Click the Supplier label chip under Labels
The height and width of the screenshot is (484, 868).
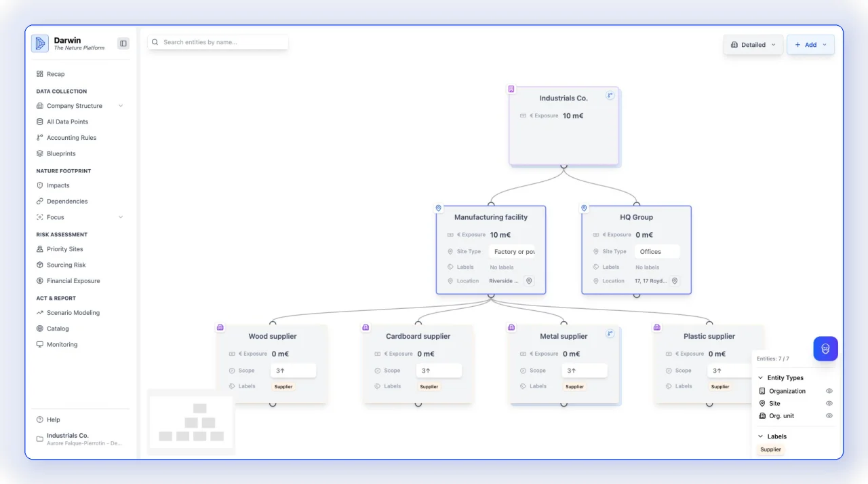pyautogui.click(x=770, y=449)
